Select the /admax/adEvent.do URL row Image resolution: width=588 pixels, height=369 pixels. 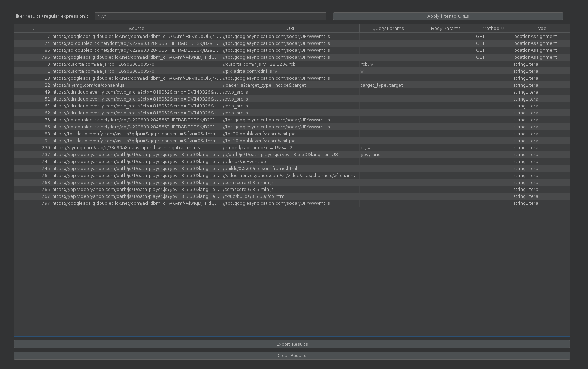244,162
